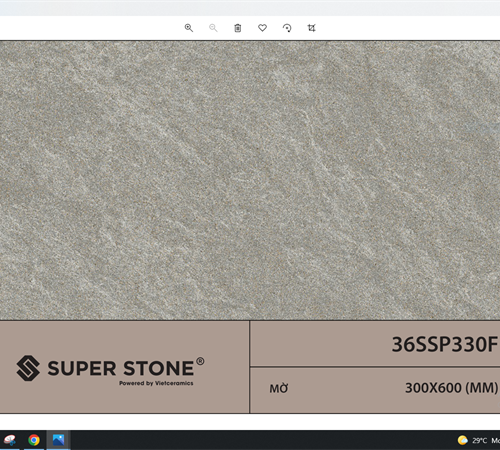The image size is (500, 450).
Task: Click the Powered by Vietceramics caption
Action: pyautogui.click(x=156, y=383)
